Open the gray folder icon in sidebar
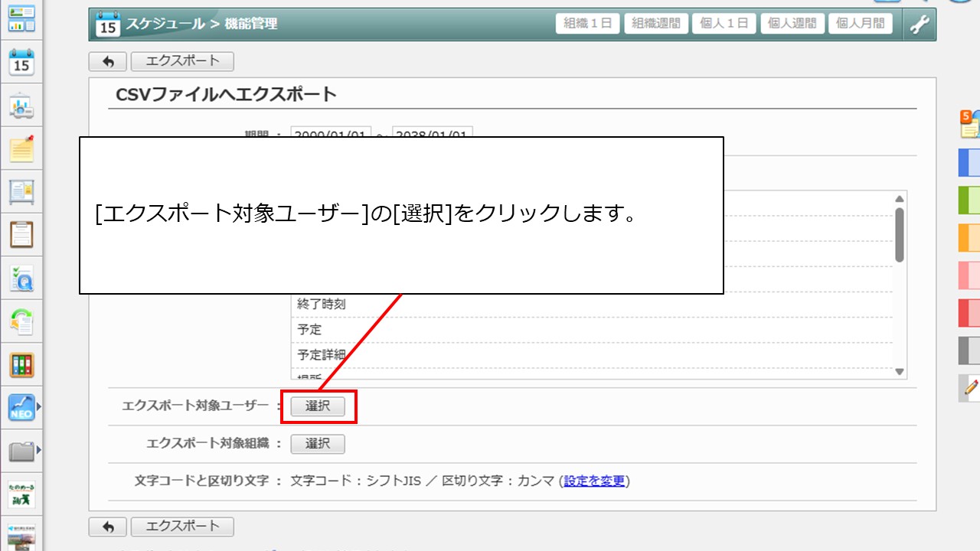This screenshot has width=980, height=551. pos(21,452)
